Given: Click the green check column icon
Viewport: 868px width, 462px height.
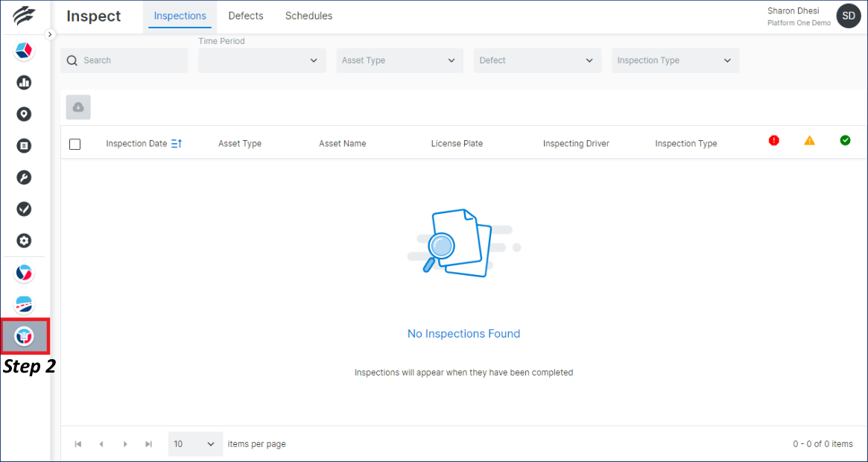Looking at the screenshot, I should click(x=845, y=140).
